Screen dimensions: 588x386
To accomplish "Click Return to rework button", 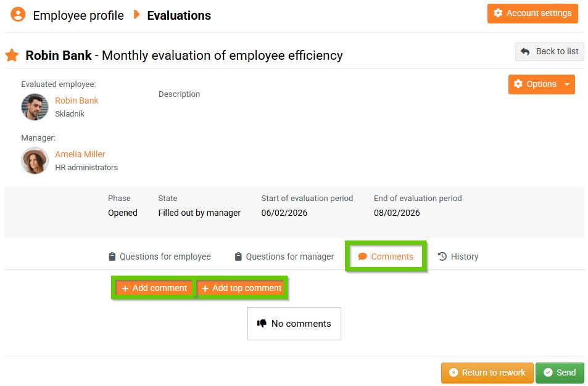I will (487, 372).
